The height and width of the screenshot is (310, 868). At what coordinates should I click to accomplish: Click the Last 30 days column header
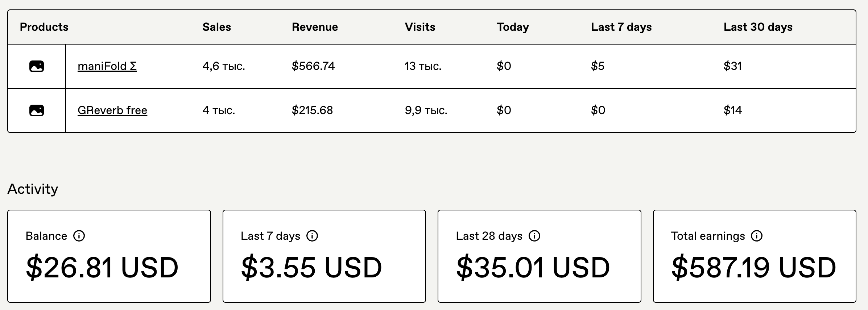click(758, 27)
